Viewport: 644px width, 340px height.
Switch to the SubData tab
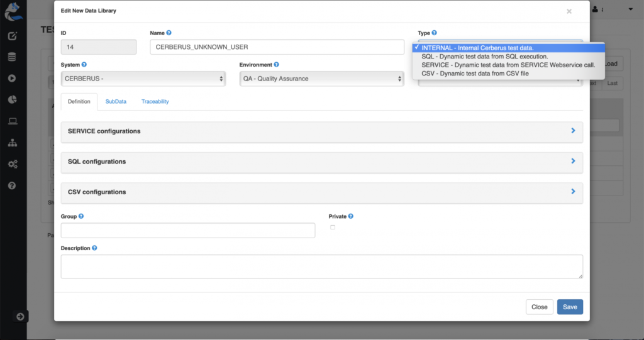116,101
